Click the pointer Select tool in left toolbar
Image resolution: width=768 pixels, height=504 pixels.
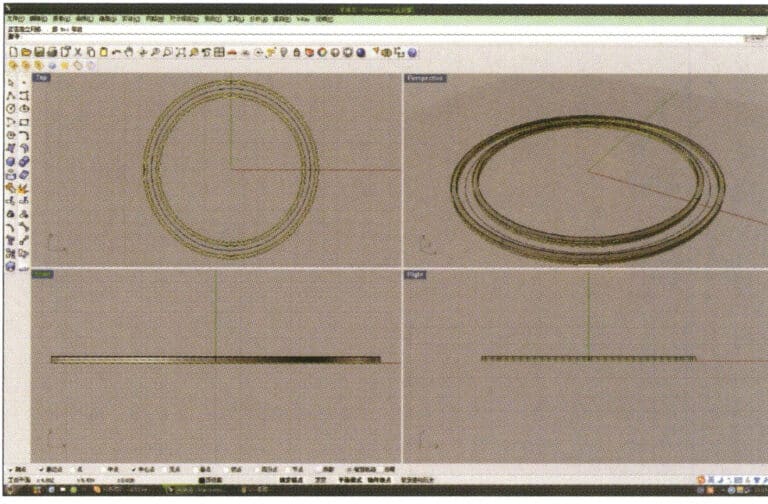click(11, 82)
